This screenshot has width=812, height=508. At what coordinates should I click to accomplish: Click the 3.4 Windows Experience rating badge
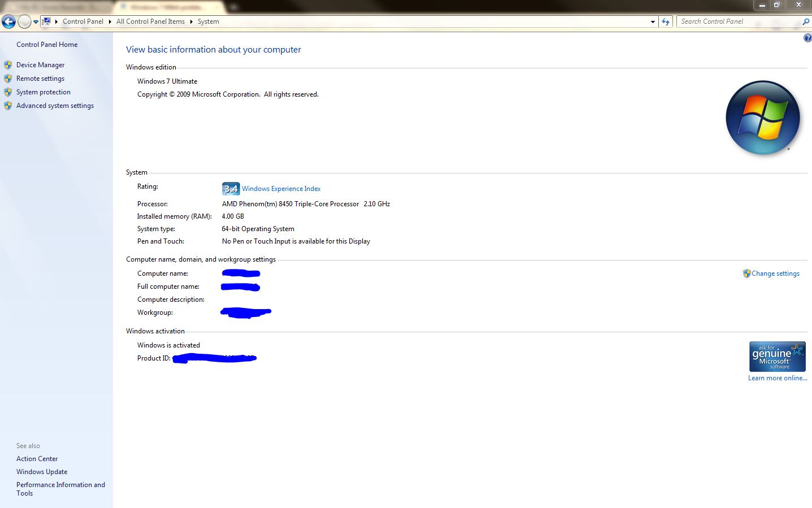[231, 189]
